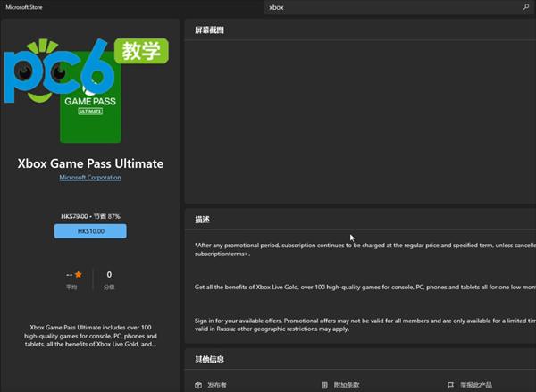Select the Xbox Game Pass Ultimate title
Viewport: 536px width, 392px height.
coord(90,163)
